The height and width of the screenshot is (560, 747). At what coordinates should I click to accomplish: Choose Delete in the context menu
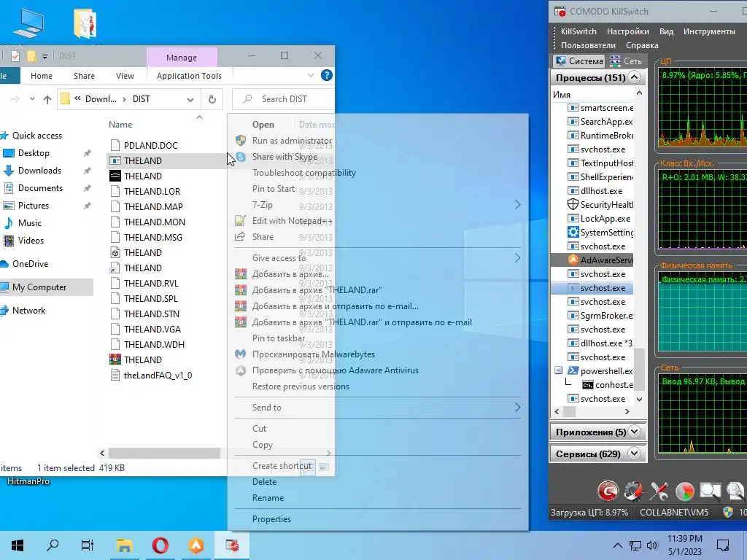pyautogui.click(x=264, y=482)
